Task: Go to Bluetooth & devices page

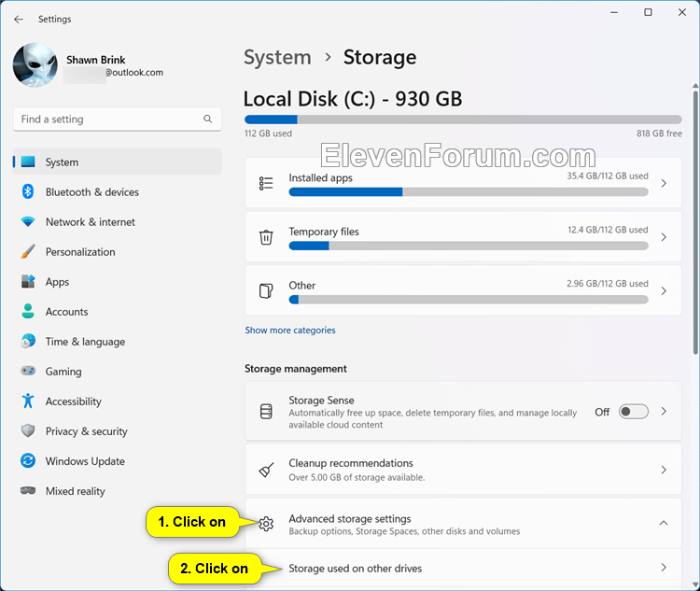Action: click(117, 191)
